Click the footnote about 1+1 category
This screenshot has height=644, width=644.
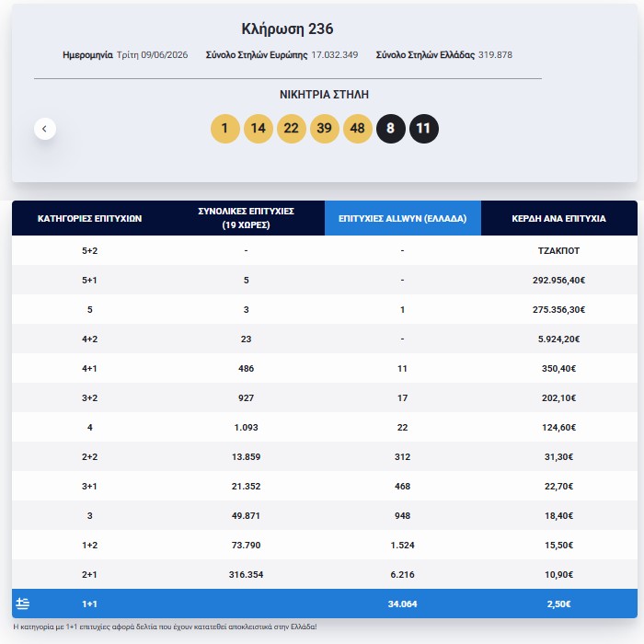click(165, 627)
